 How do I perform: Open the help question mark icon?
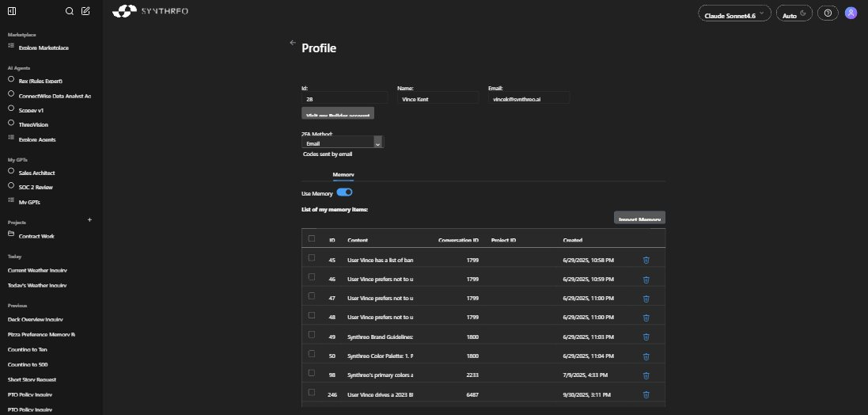pos(828,13)
